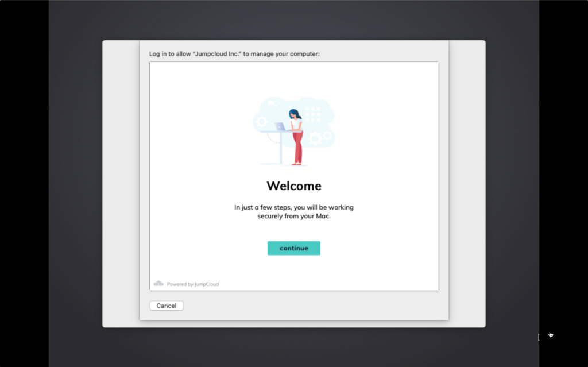The width and height of the screenshot is (588, 367).
Task: Click the large gear near woman's legs
Action: (315, 138)
